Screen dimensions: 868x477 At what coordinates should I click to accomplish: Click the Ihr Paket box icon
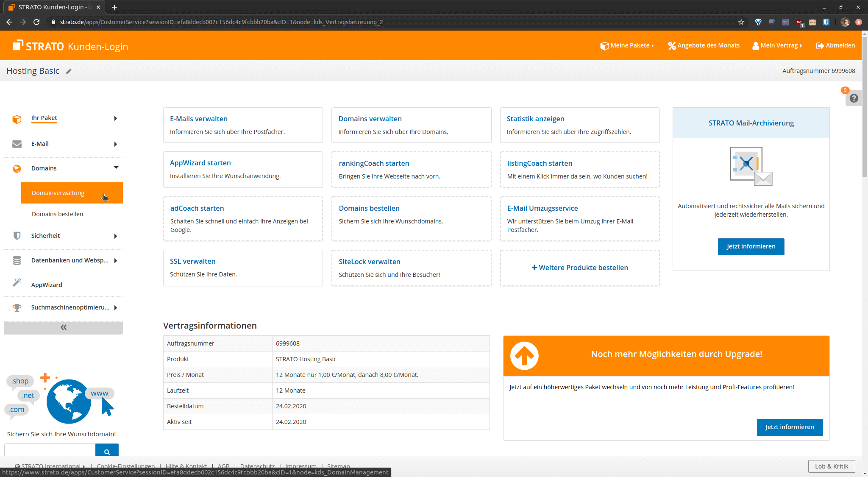point(17,119)
